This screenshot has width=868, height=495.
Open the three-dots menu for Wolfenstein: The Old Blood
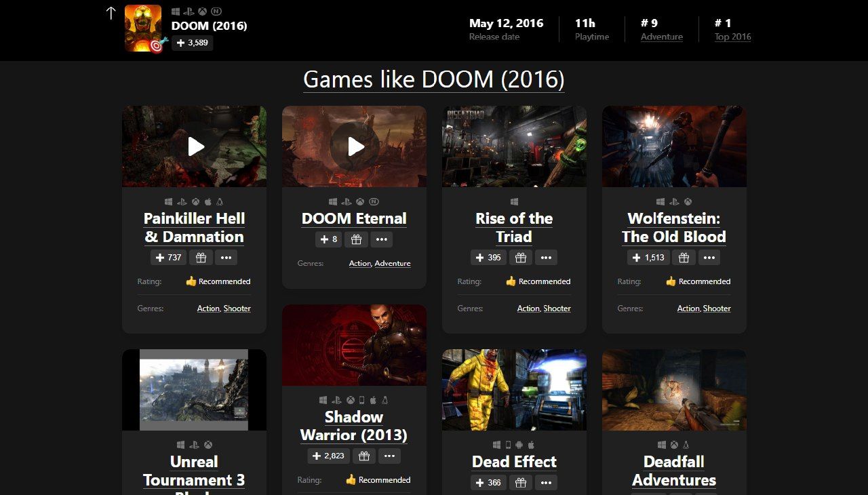tap(710, 258)
